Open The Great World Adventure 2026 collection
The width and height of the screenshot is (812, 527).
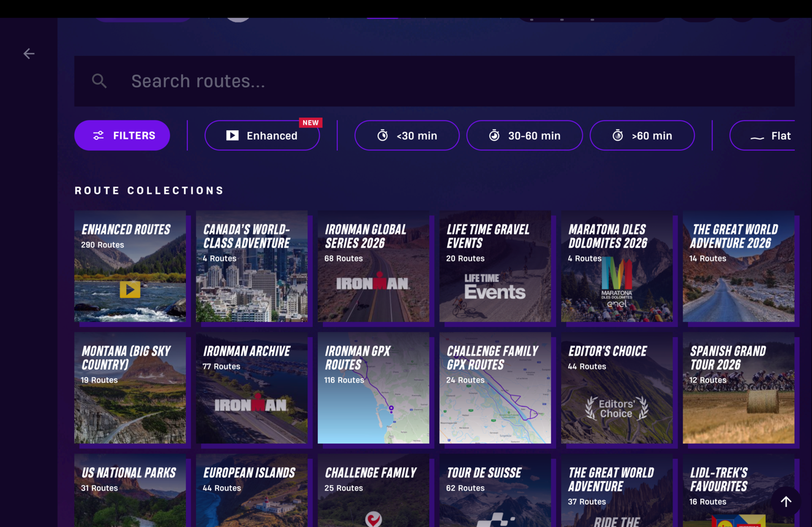[739, 266]
